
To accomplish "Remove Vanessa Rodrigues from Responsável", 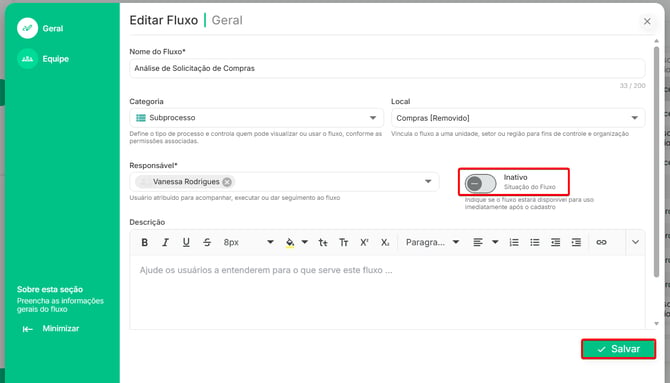I will [x=227, y=182].
